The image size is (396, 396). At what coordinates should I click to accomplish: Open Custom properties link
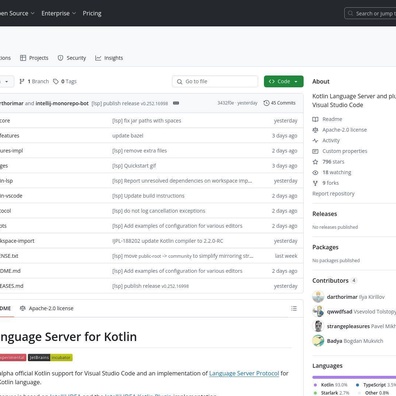(345, 151)
